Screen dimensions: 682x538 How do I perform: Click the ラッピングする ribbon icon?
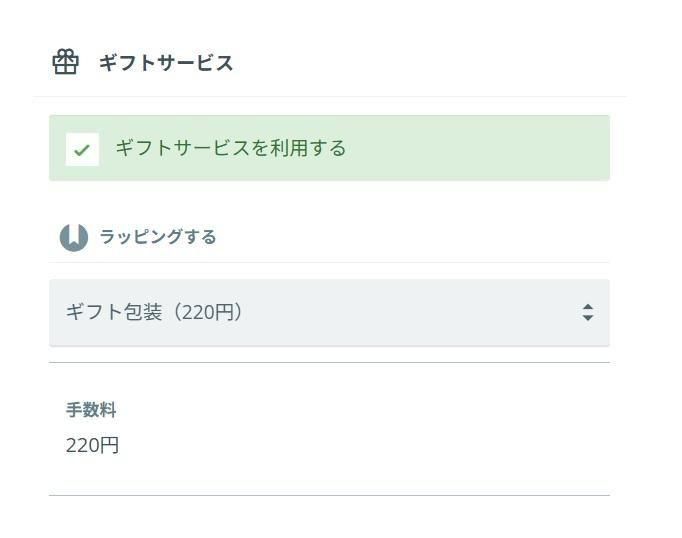click(x=74, y=237)
